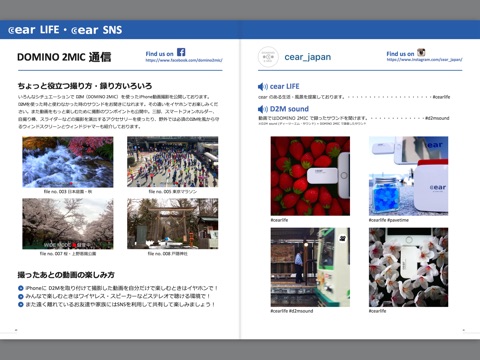Click the Facebook logo icon

[181, 52]
